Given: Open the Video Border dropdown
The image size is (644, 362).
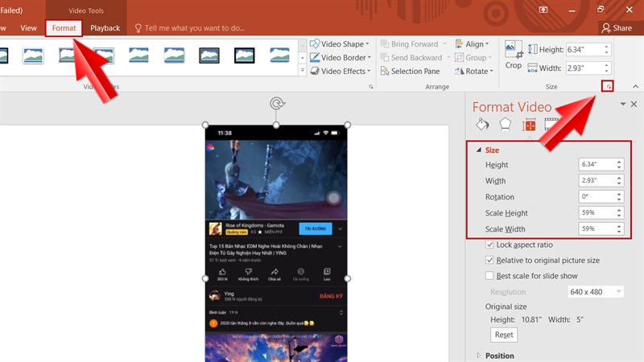Looking at the screenshot, I should pyautogui.click(x=341, y=57).
